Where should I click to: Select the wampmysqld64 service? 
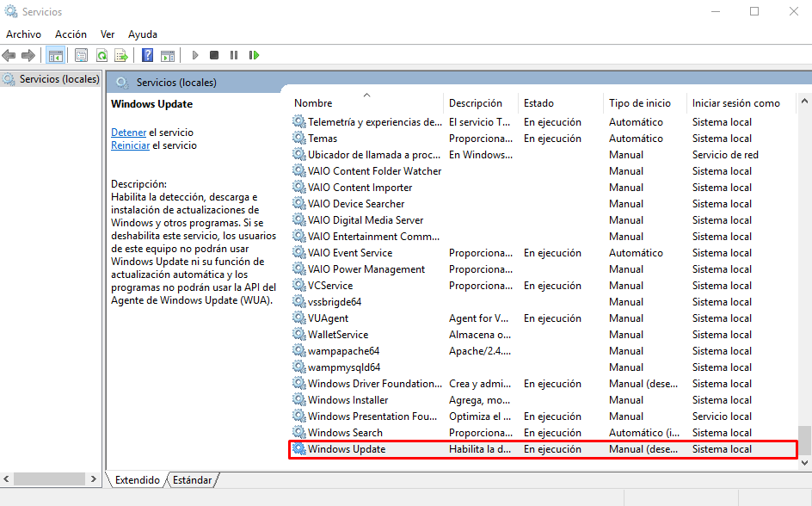(543, 367)
